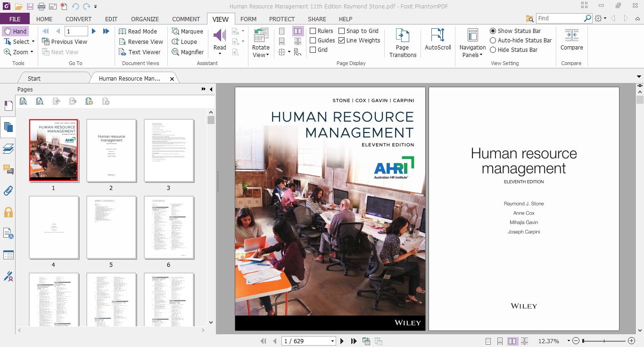Open the Navigation Panels dropdown

click(472, 51)
